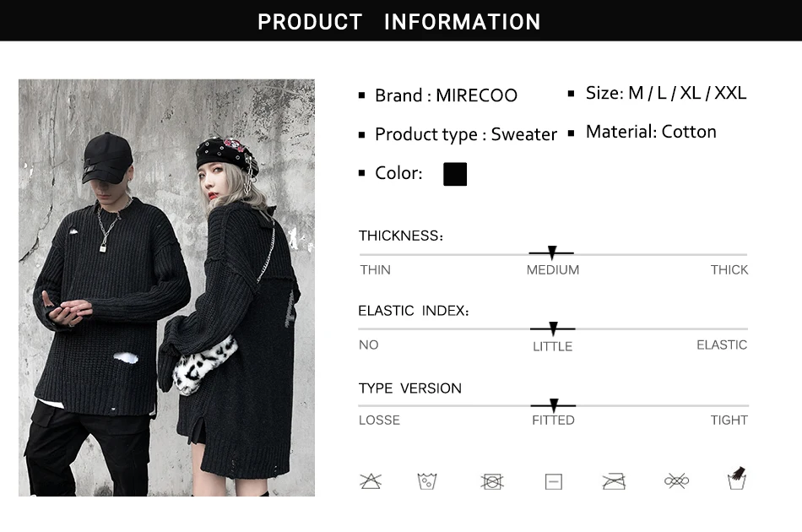This screenshot has height=532, width=802.
Task: Click the ELASTIC INDEX slider marker
Action: click(x=553, y=328)
